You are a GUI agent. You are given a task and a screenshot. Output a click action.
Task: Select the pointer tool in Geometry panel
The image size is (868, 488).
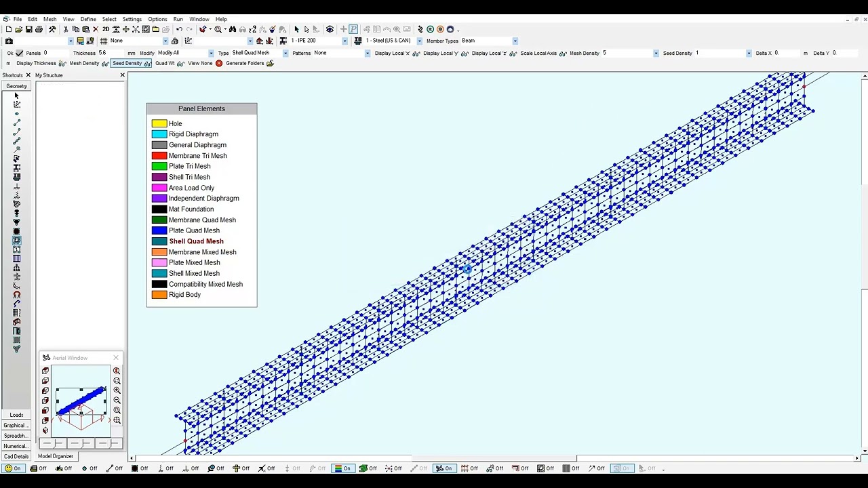pyautogui.click(x=17, y=96)
